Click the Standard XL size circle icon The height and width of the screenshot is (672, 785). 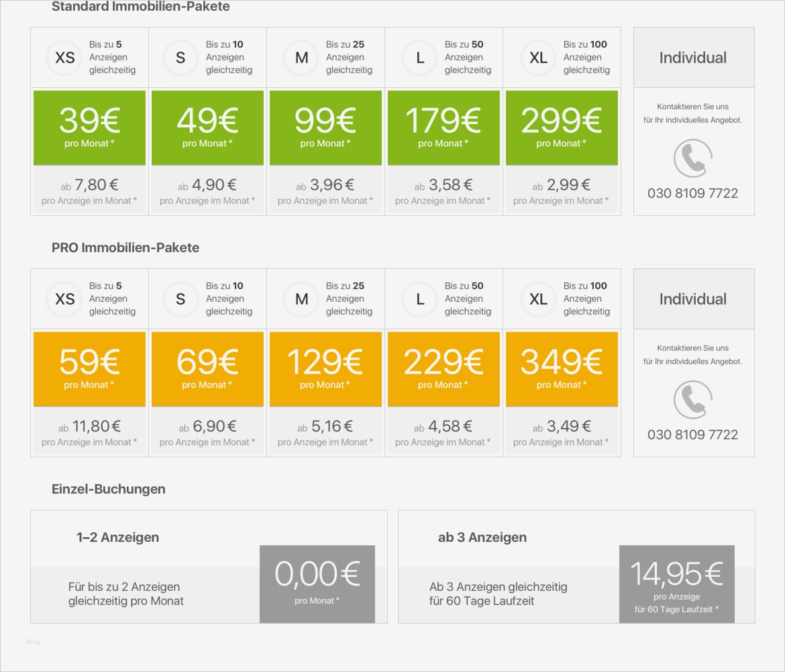[539, 58]
